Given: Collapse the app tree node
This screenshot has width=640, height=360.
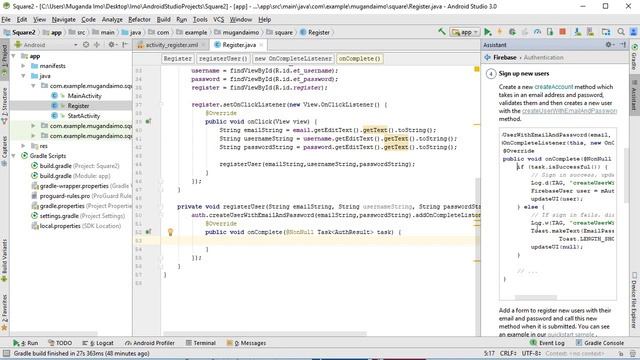Looking at the screenshot, I should pyautogui.click(x=14, y=56).
